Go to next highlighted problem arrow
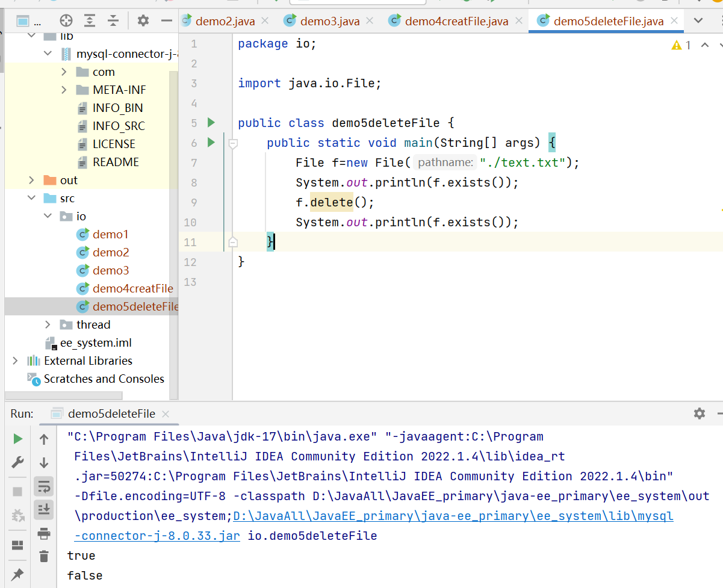 click(x=720, y=45)
